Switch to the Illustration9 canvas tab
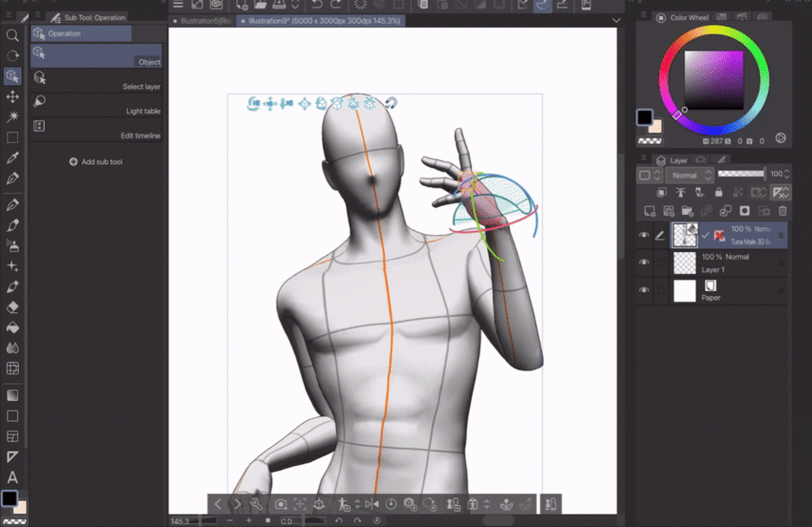 pos(321,20)
